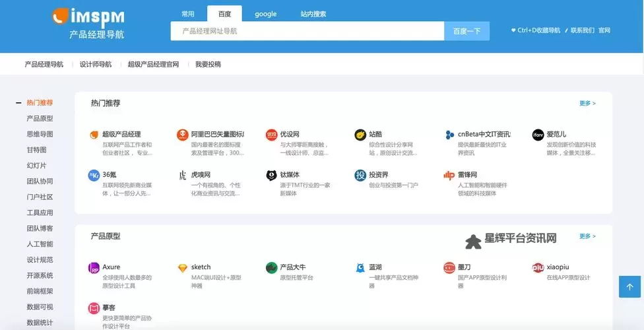Switch to the 百度 search tab

pyautogui.click(x=224, y=14)
